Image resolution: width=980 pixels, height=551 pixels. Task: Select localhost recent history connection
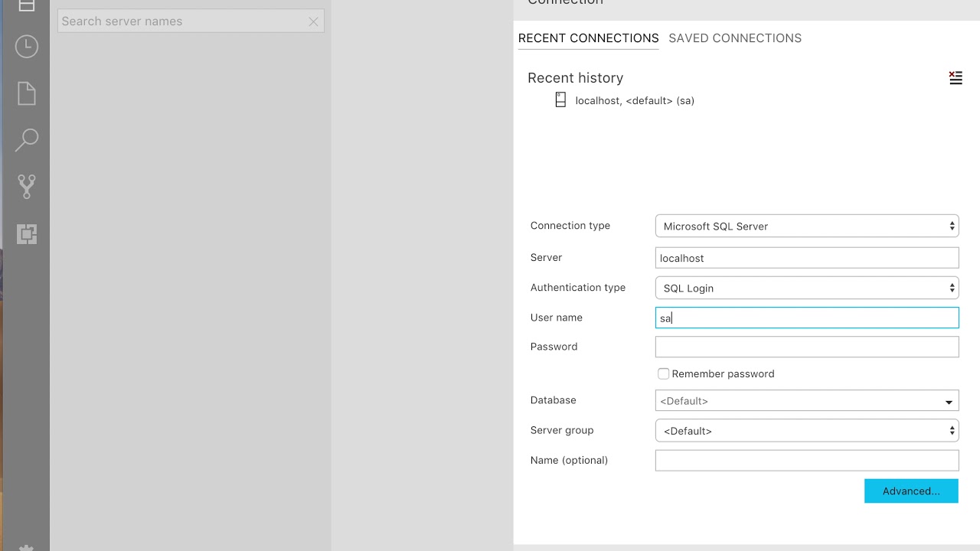point(635,100)
